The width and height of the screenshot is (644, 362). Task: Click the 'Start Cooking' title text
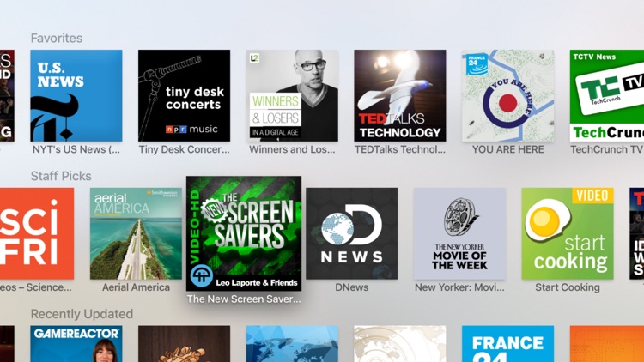[568, 287]
